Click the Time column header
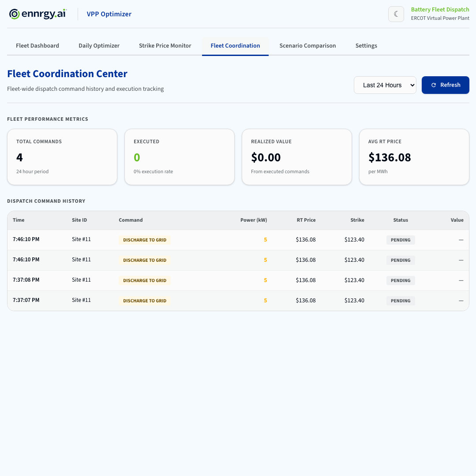This screenshot has width=476, height=476. [x=19, y=220]
